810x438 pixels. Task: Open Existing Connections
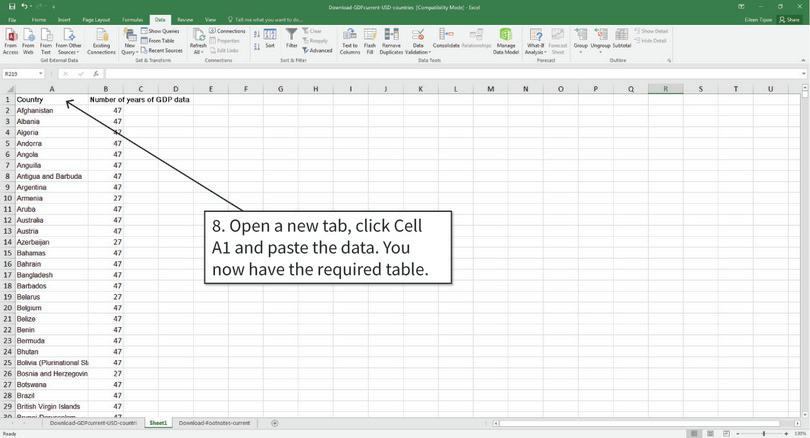101,41
